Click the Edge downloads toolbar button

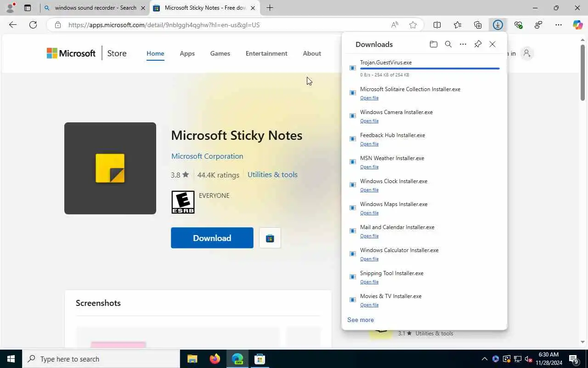498,25
